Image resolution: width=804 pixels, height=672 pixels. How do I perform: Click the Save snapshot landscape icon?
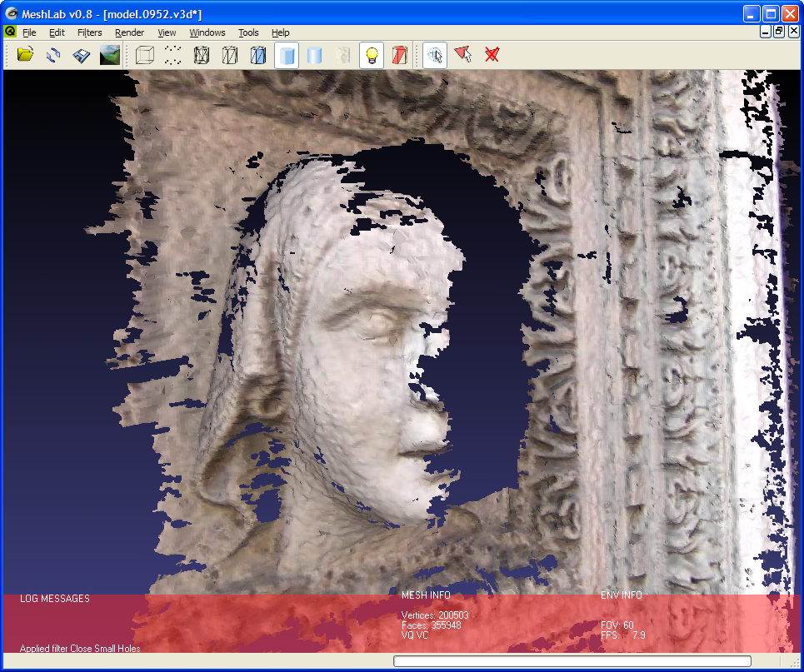[109, 56]
